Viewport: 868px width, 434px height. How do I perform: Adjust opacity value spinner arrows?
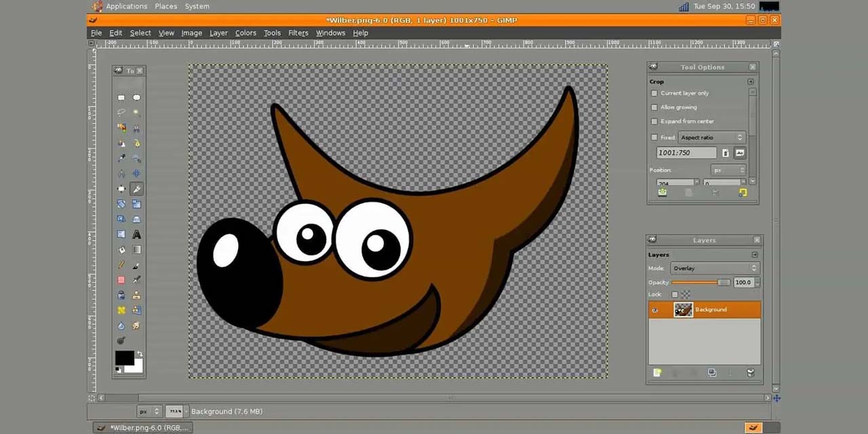pos(757,282)
